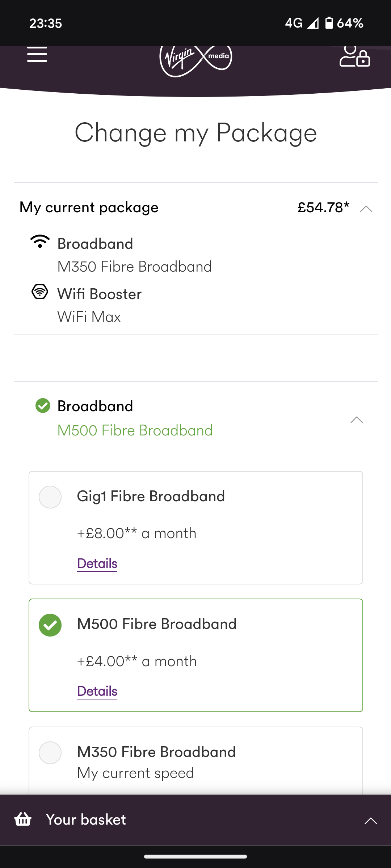
Task: Collapse My current package section chevron
Action: tap(366, 209)
